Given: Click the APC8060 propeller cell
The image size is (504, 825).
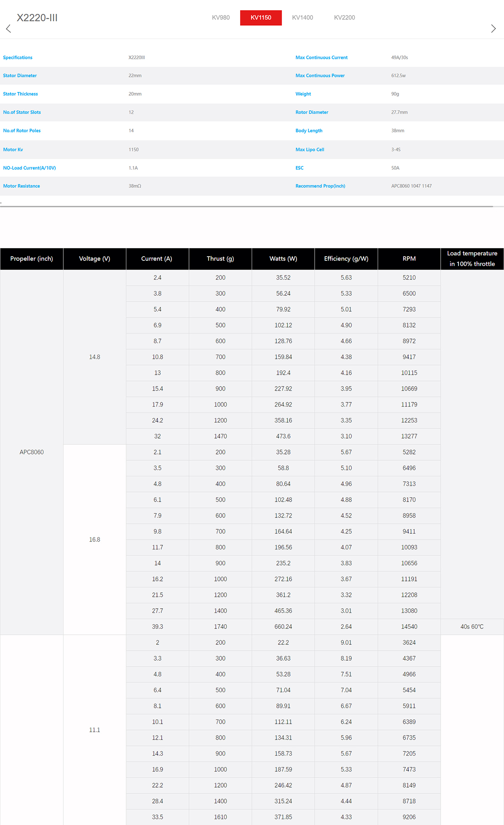Looking at the screenshot, I should point(31,452).
